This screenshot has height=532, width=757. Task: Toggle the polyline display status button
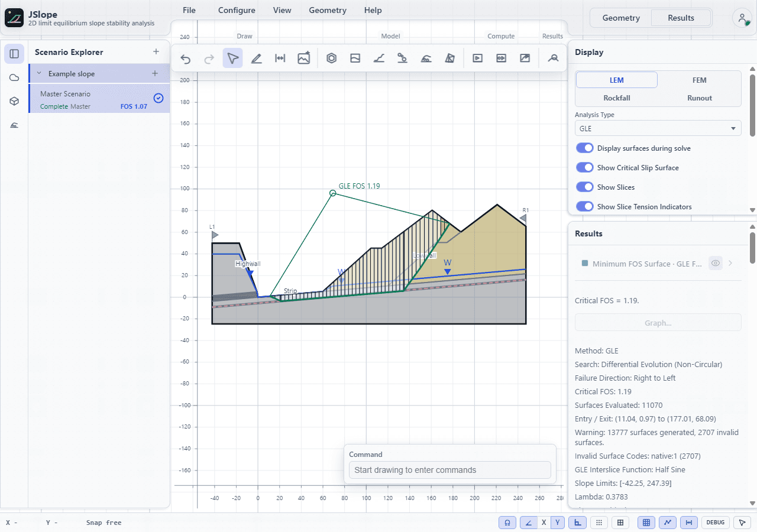point(668,523)
